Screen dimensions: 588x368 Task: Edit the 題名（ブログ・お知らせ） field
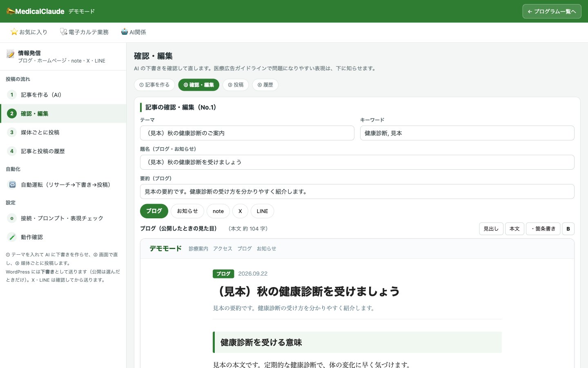(357, 162)
